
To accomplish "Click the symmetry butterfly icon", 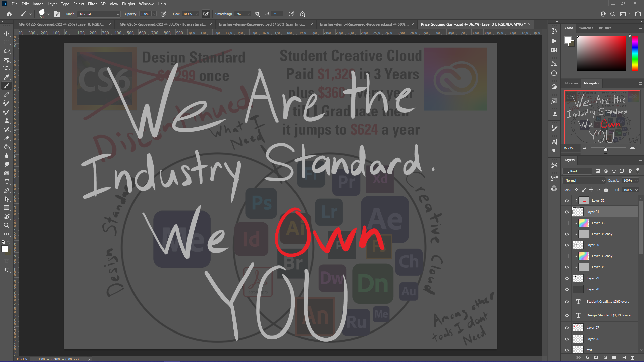I will coord(303,14).
